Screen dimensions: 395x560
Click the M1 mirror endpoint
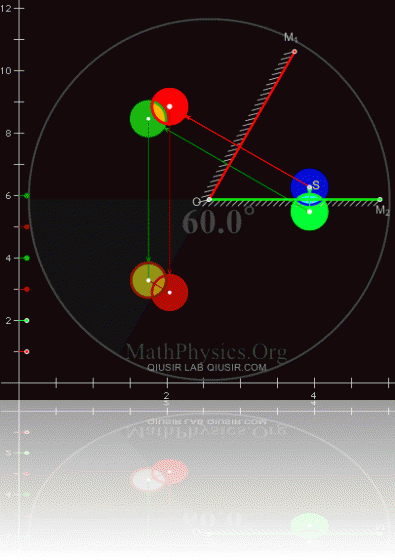tap(294, 52)
